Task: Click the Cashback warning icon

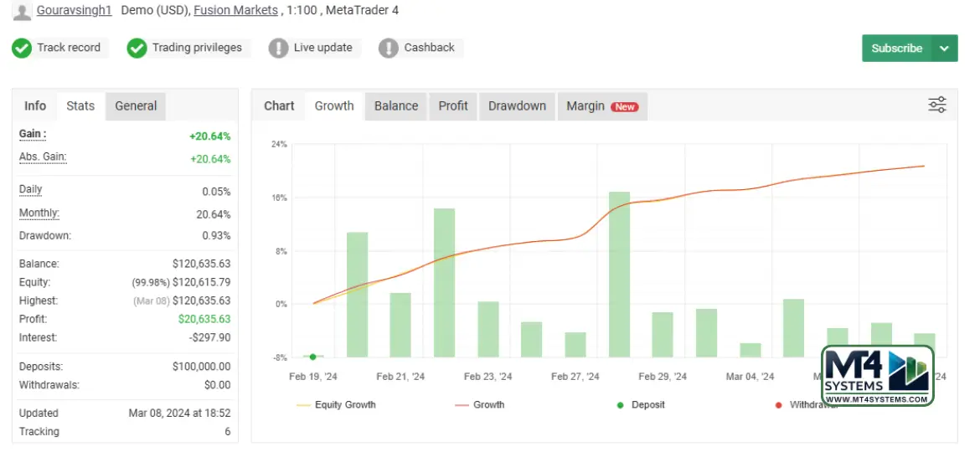Action: tap(388, 48)
